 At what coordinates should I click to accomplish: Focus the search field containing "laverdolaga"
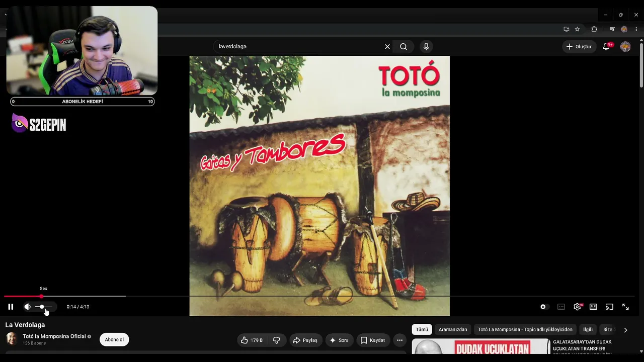coord(299,46)
